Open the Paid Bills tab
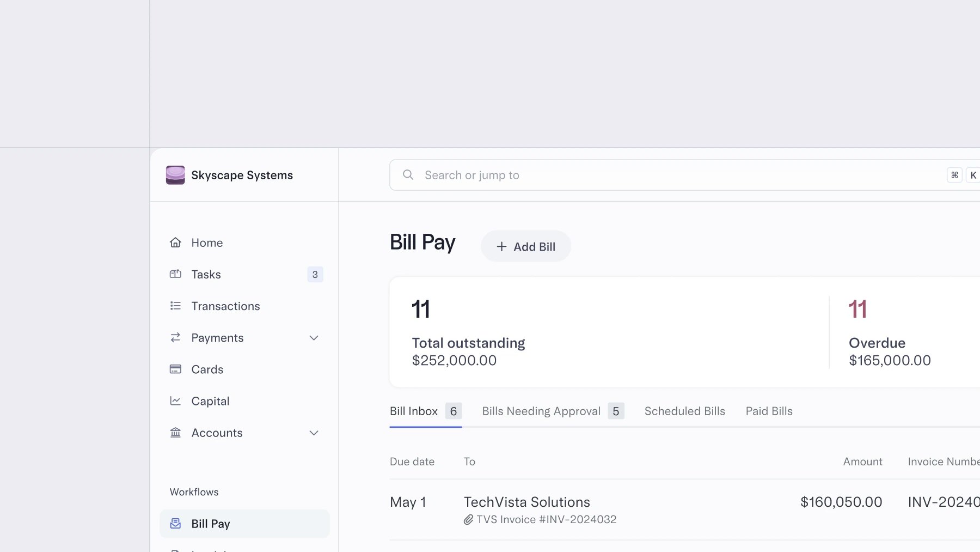The image size is (980, 552). coord(769,411)
